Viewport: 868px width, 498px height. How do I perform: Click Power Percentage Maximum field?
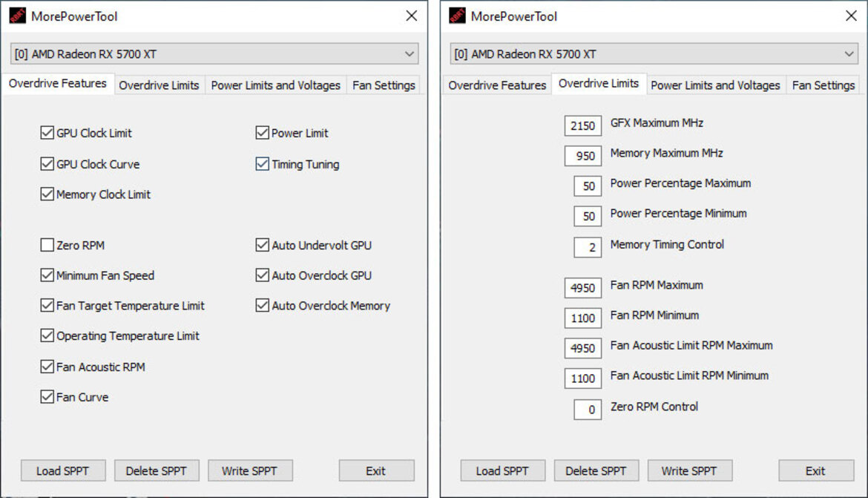pyautogui.click(x=588, y=186)
